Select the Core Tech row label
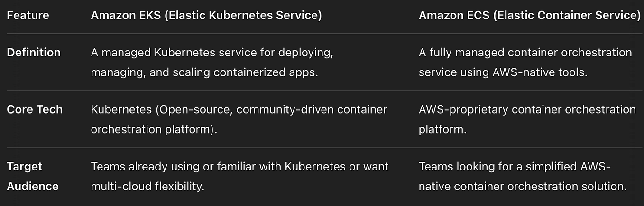 [34, 109]
